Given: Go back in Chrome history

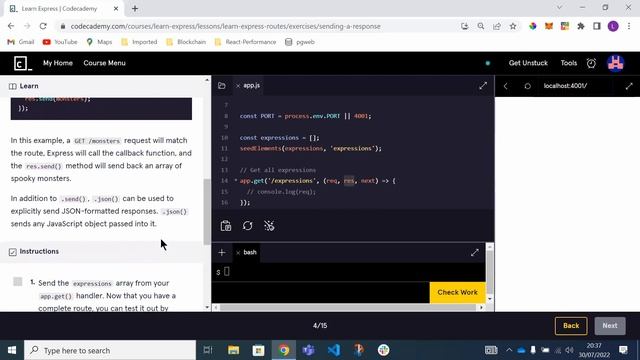Looking at the screenshot, I should coord(11,26).
